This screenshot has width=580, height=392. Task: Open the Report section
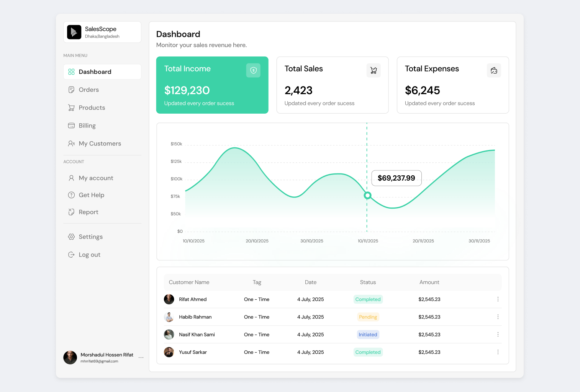tap(88, 212)
